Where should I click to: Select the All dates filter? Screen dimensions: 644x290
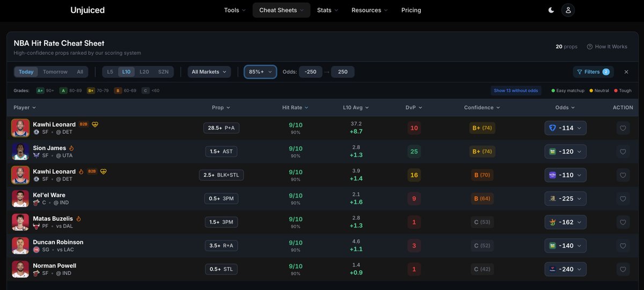click(80, 72)
